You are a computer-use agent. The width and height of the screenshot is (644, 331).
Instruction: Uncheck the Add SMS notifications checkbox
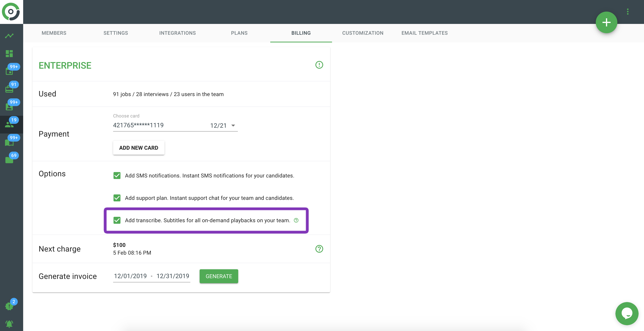tap(117, 176)
